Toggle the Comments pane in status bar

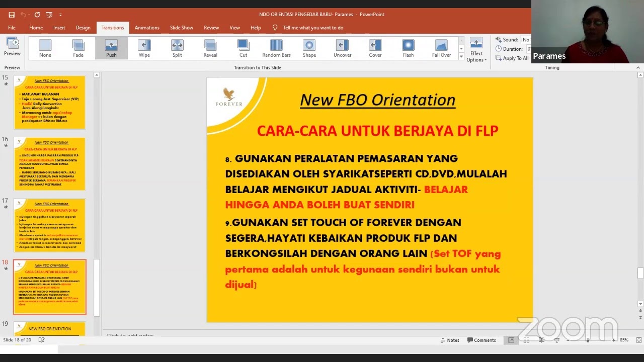point(481,340)
